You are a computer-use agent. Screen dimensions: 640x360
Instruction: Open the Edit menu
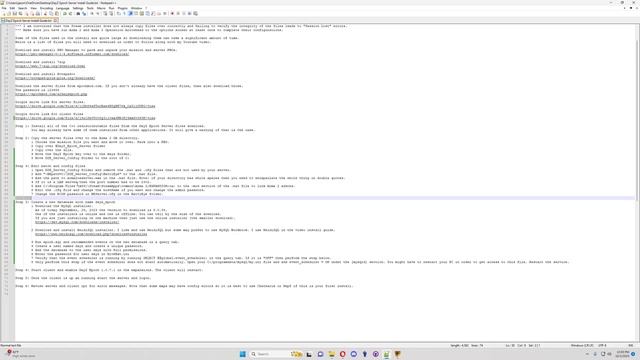pos(12,8)
